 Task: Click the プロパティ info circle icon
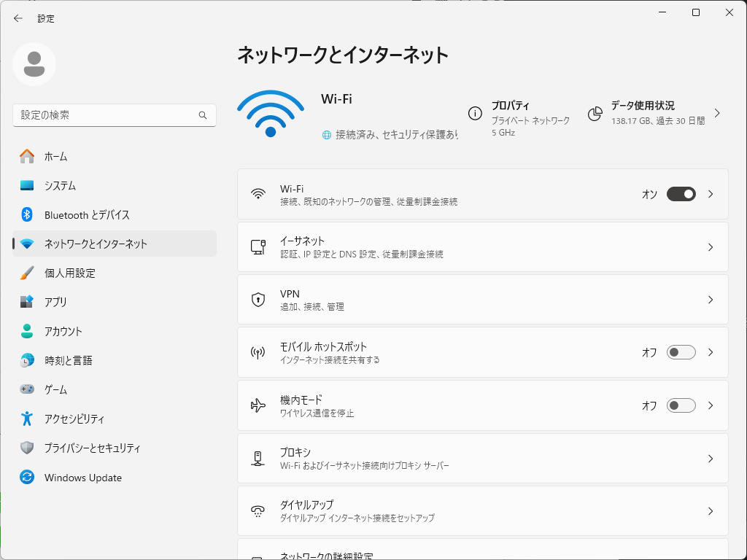pos(475,113)
